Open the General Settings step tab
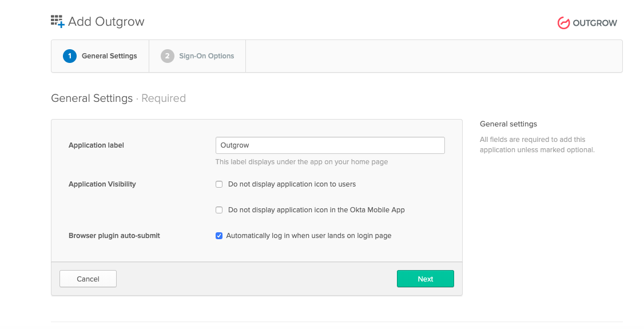 pyautogui.click(x=109, y=56)
